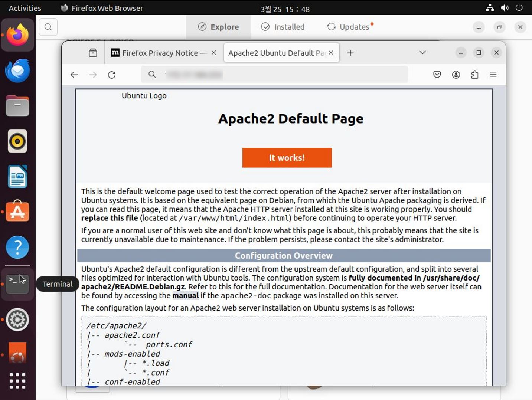532x400 pixels.
Task: Click the '/etc/apache2/' line in config tree
Action: 116,326
